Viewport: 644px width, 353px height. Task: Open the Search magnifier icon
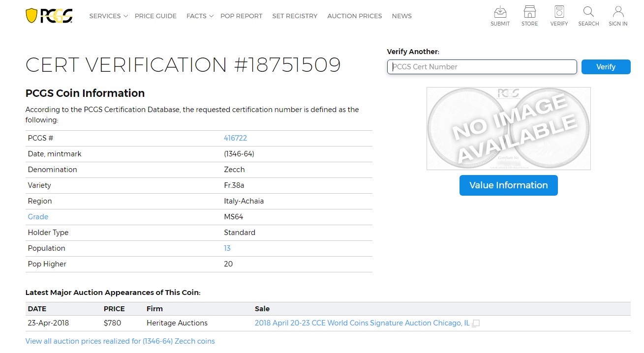point(588,12)
